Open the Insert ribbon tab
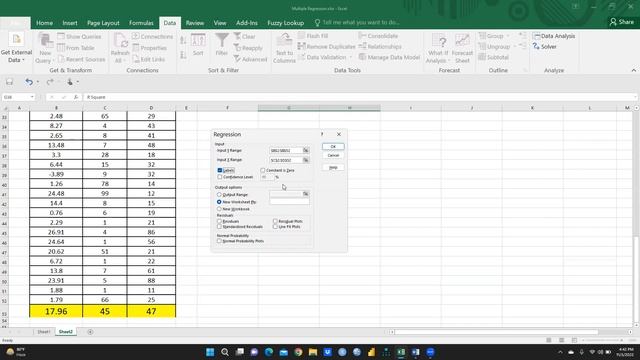The width and height of the screenshot is (640, 360). 70,23
